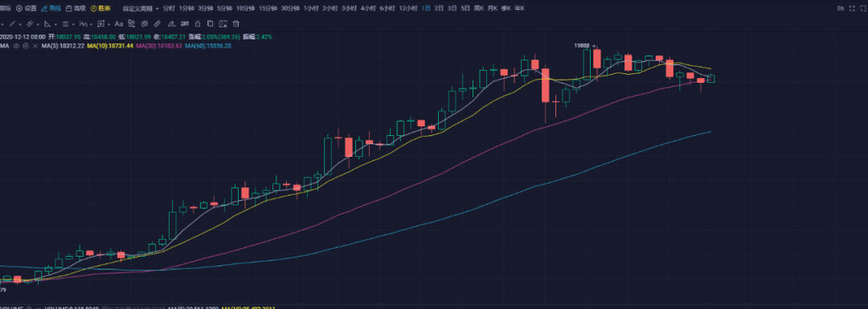Switch to 1小时 timeframe
Image resolution: width=868 pixels, height=309 pixels.
click(310, 8)
